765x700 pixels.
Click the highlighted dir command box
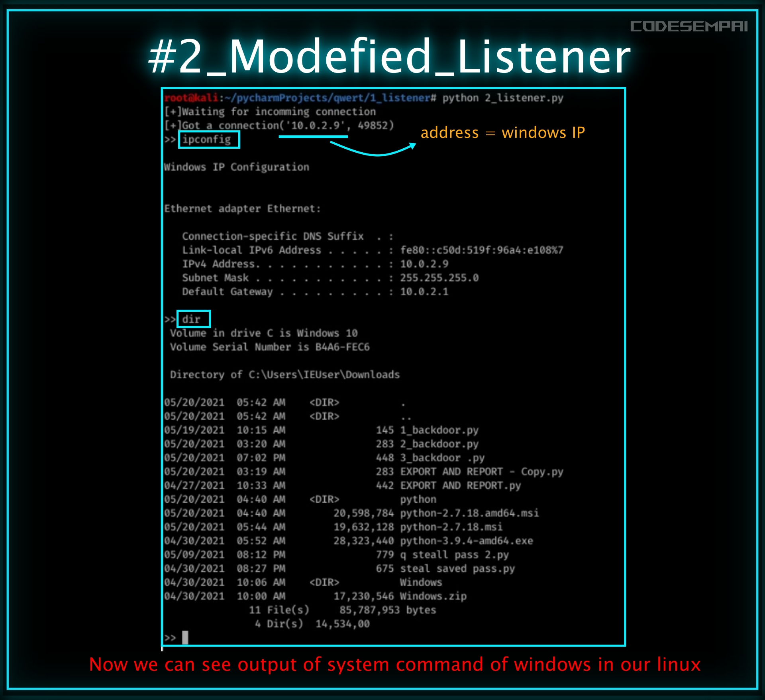pos(194,319)
